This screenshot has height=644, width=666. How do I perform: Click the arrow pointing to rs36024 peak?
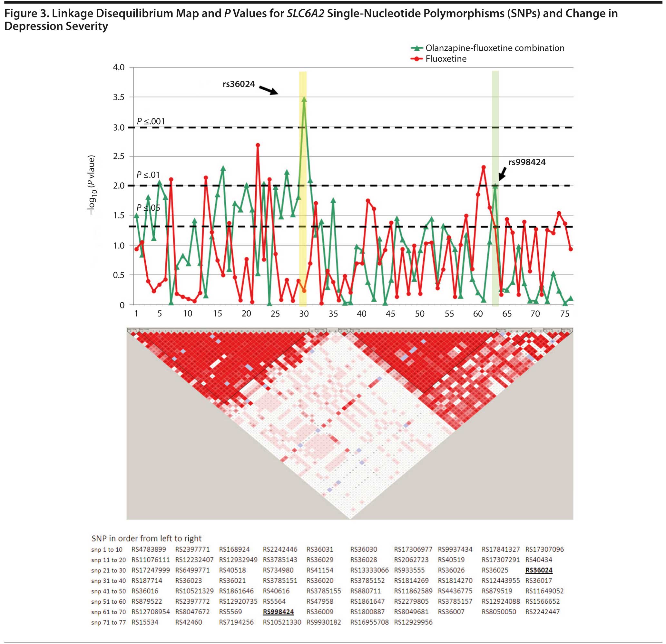[x=269, y=90]
